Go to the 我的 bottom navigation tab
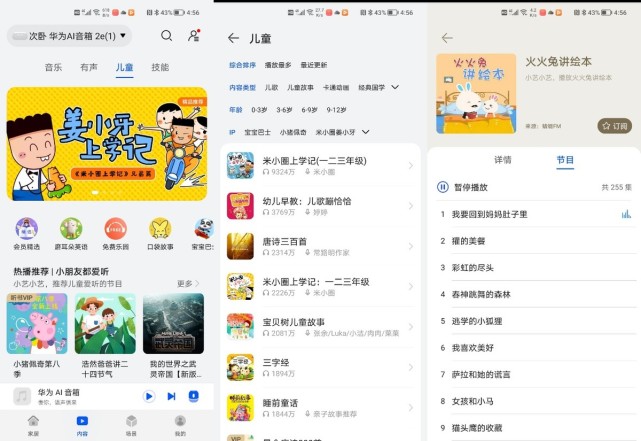641x441 pixels. pyautogui.click(x=180, y=425)
